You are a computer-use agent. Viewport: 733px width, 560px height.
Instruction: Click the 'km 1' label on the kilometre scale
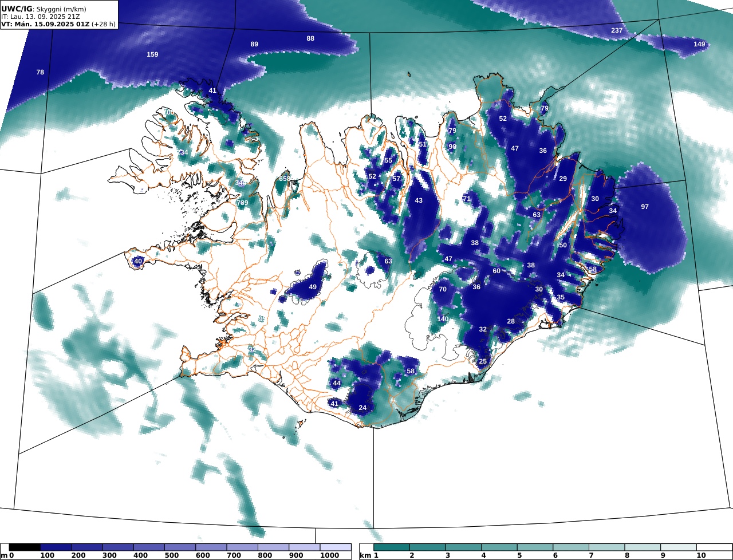369,555
